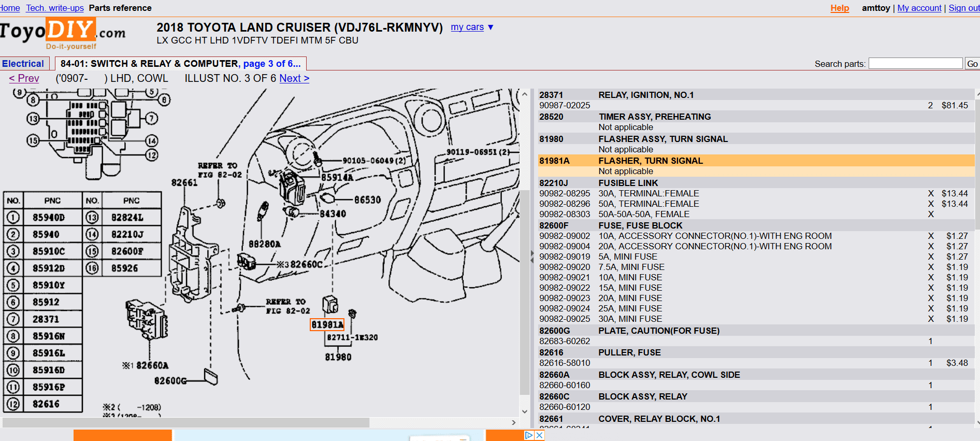Image resolution: width=980 pixels, height=441 pixels.
Task: Select the 82210J Fusible Link row
Action: tap(756, 183)
